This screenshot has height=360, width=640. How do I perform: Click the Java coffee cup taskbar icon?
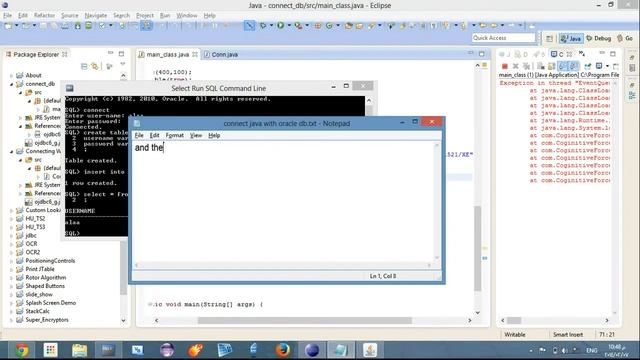(370, 350)
